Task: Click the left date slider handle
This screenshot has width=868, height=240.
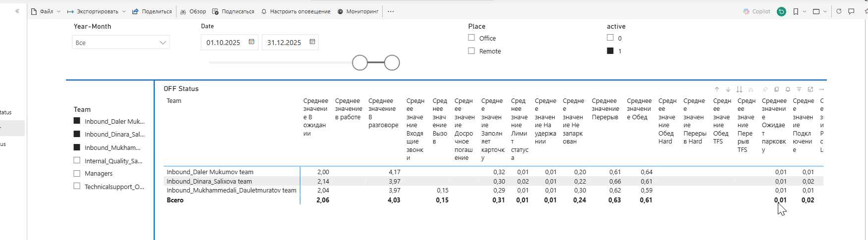Action: 360,63
